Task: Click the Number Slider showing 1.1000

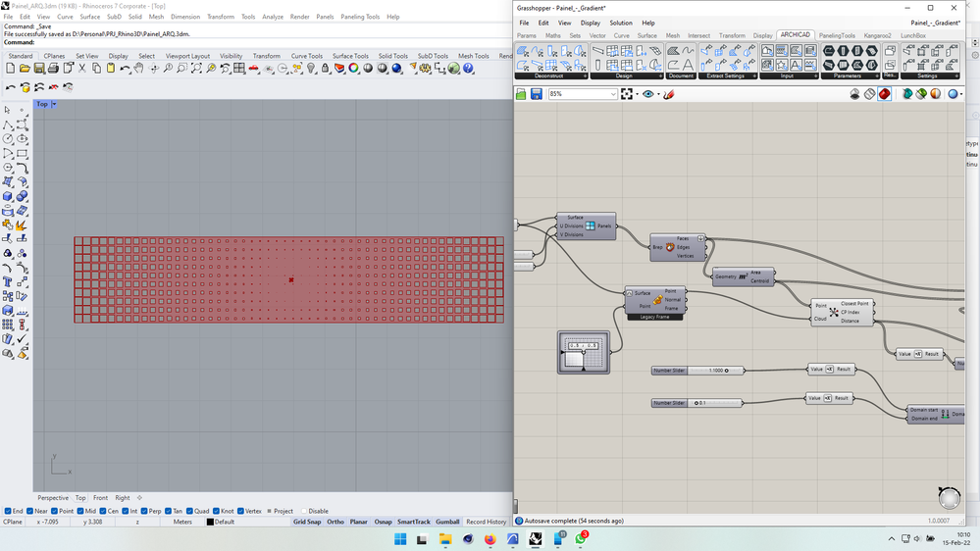Action: pos(697,371)
